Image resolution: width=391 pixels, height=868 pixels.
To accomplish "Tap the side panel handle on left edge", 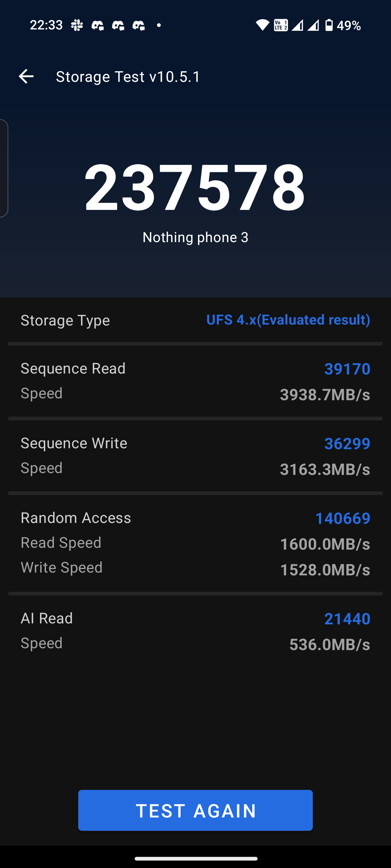I will pyautogui.click(x=3, y=168).
